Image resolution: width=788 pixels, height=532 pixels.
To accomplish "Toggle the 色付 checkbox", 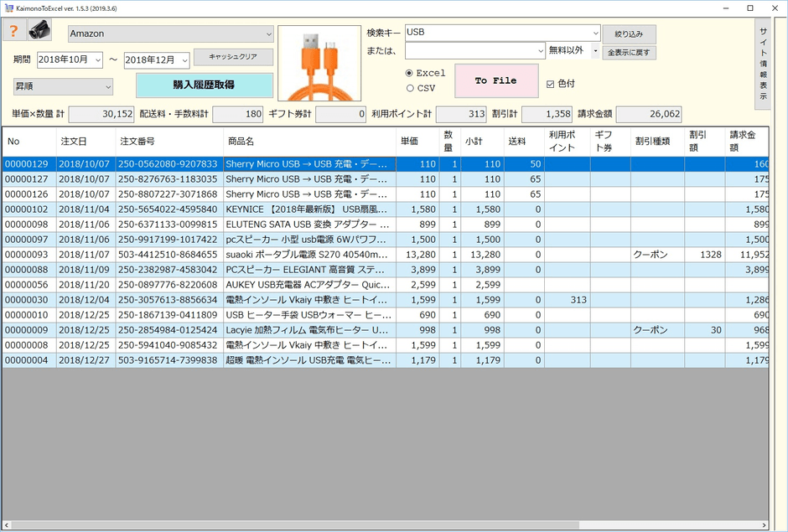I will coord(550,84).
